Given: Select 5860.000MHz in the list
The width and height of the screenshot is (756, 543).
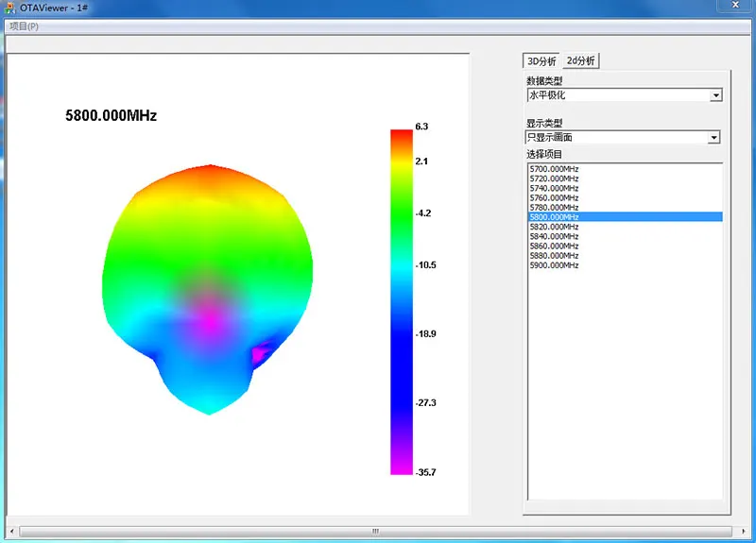Looking at the screenshot, I should tap(625, 246).
